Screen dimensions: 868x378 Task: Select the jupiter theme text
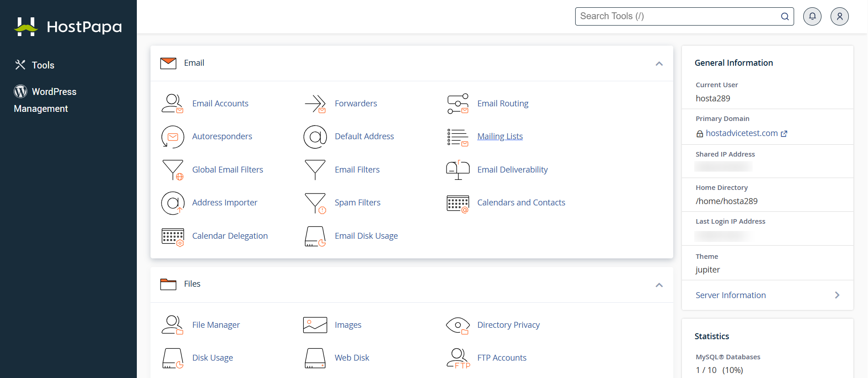[x=708, y=270]
